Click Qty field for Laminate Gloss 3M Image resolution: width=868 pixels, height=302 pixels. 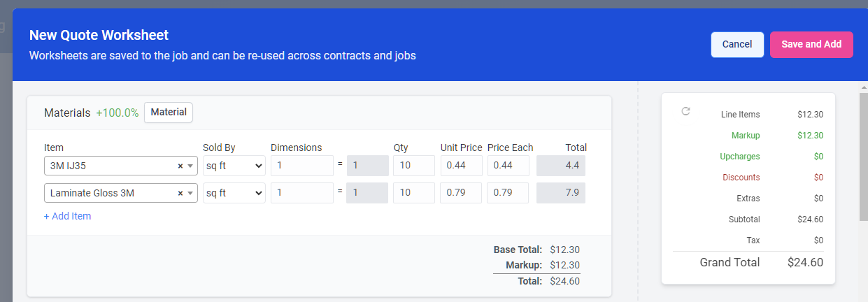pos(414,193)
